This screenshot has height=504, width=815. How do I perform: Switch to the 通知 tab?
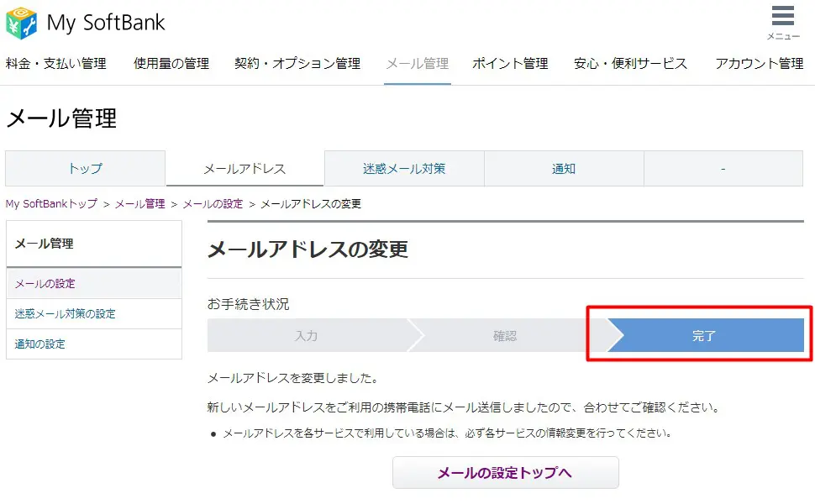click(x=564, y=169)
